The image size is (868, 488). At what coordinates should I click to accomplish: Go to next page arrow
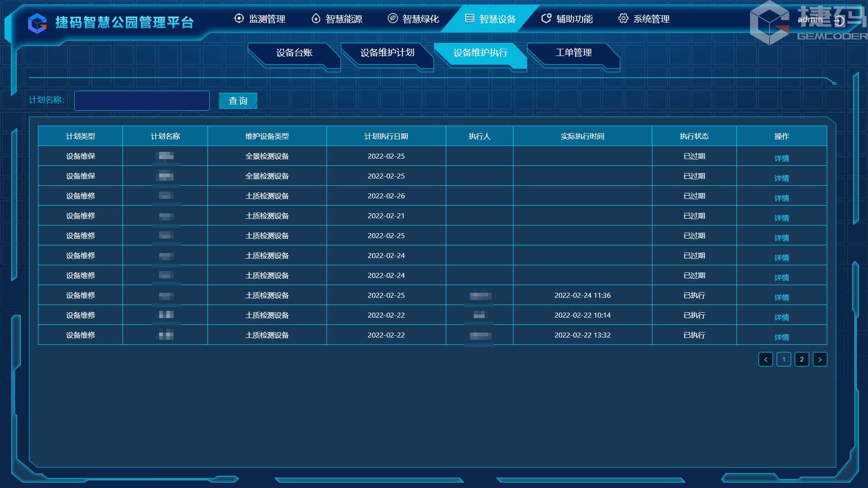(x=820, y=359)
